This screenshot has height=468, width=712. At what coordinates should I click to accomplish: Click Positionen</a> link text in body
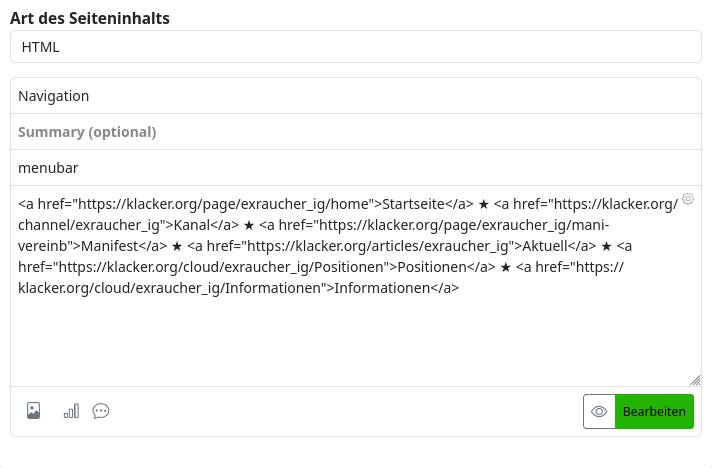coord(446,267)
